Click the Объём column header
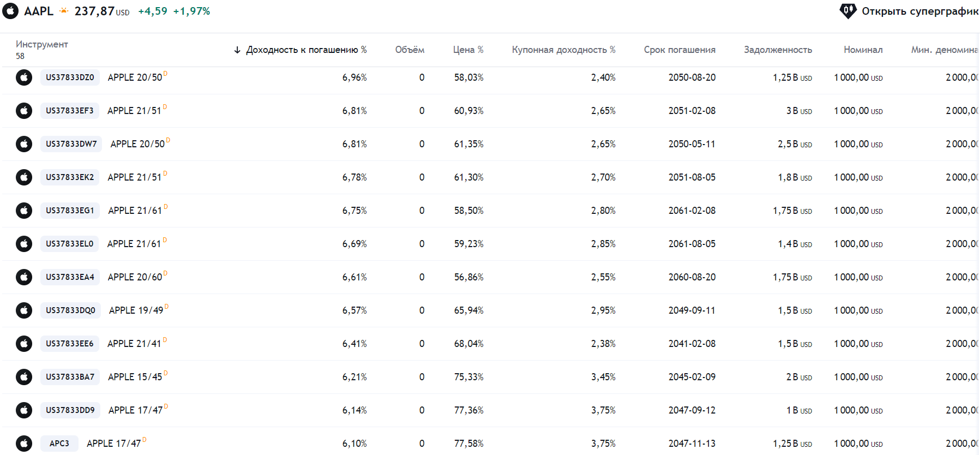Screen dimensions: 980x455 [410, 50]
